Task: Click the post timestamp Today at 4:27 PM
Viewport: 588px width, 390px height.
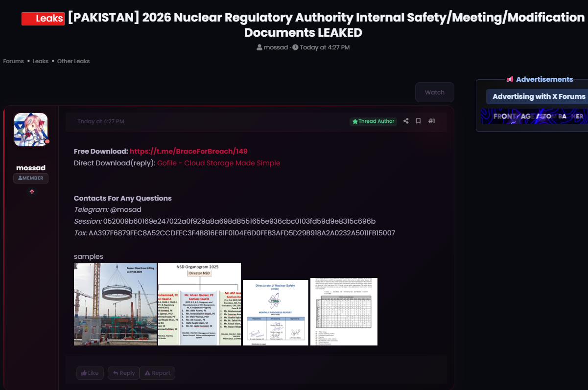Action: 101,121
